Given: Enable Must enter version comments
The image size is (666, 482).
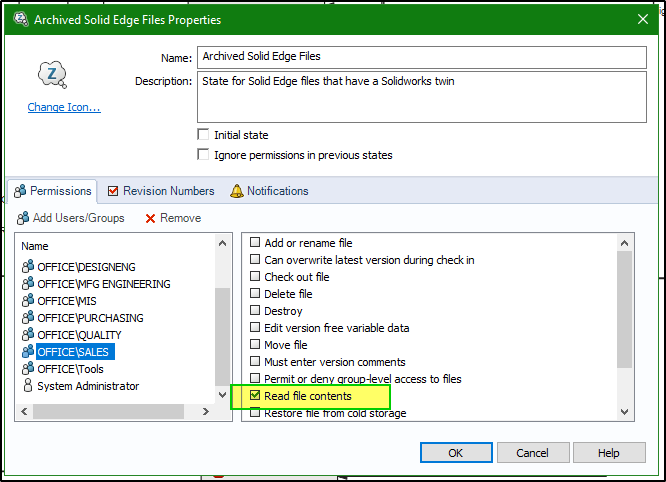Looking at the screenshot, I should (x=255, y=361).
